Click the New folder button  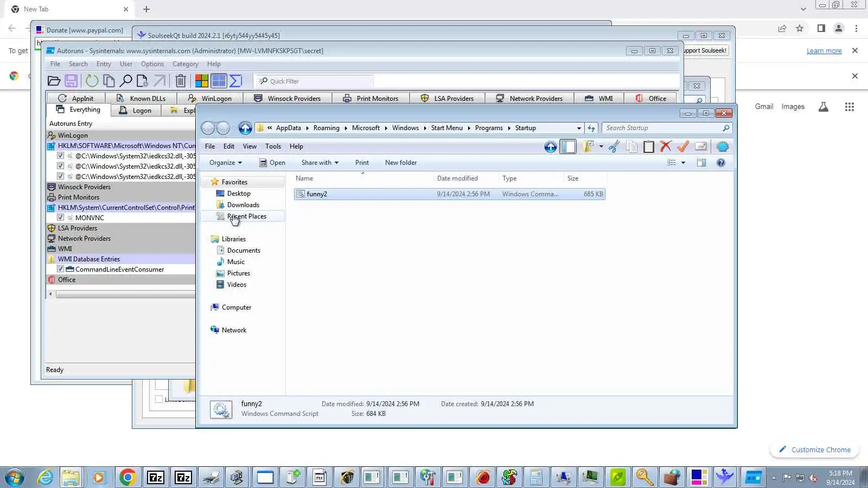point(401,163)
